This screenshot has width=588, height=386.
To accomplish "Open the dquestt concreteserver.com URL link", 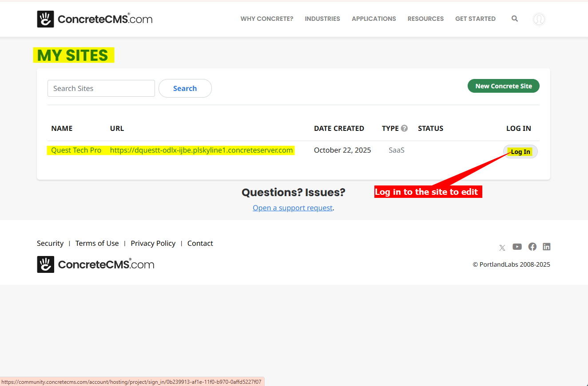I will (202, 150).
